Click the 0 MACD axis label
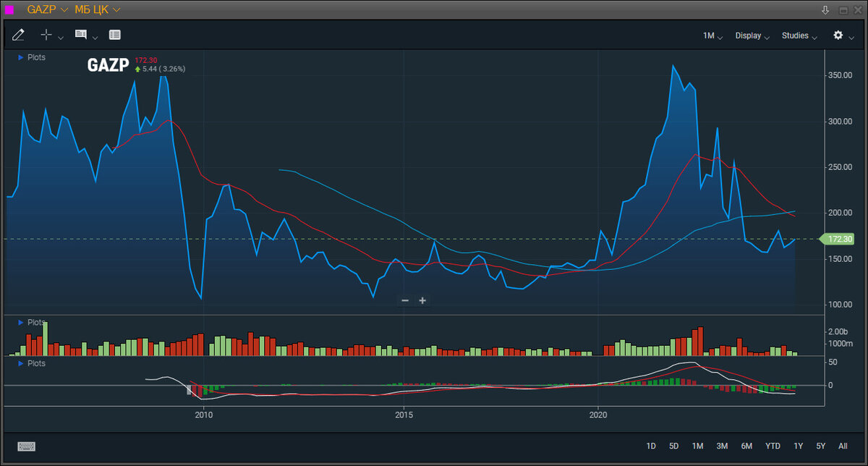 pos(830,385)
